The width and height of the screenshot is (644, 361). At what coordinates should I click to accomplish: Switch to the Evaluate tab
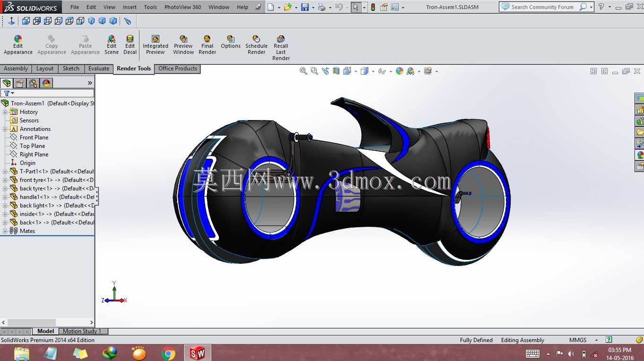coord(99,69)
